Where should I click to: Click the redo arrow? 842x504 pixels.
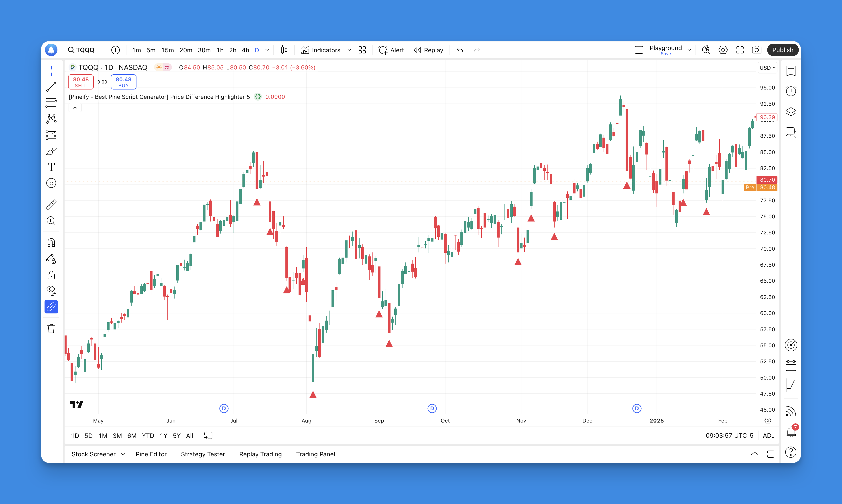pyautogui.click(x=477, y=50)
